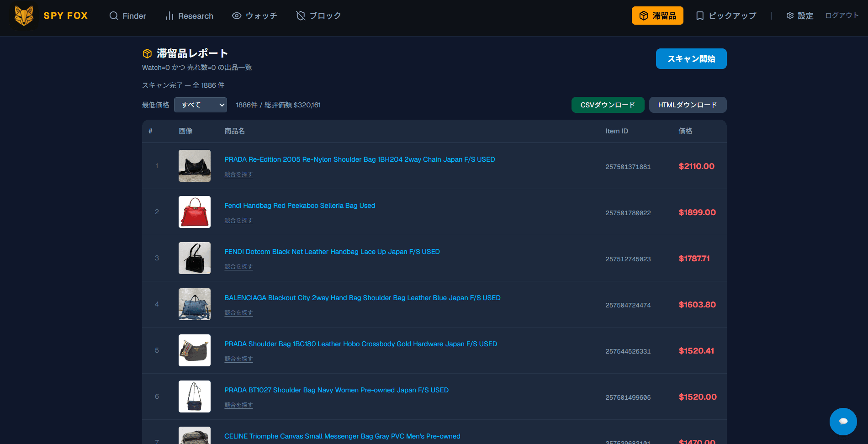Click the FENDI Dotcom black handbag thumbnail
Image resolution: width=868 pixels, height=444 pixels.
click(x=195, y=258)
